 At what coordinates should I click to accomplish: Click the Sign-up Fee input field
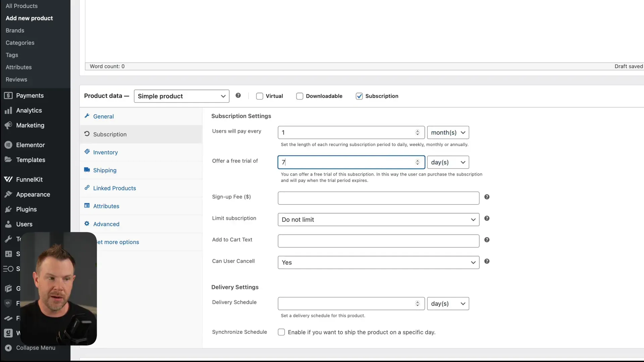tap(378, 198)
